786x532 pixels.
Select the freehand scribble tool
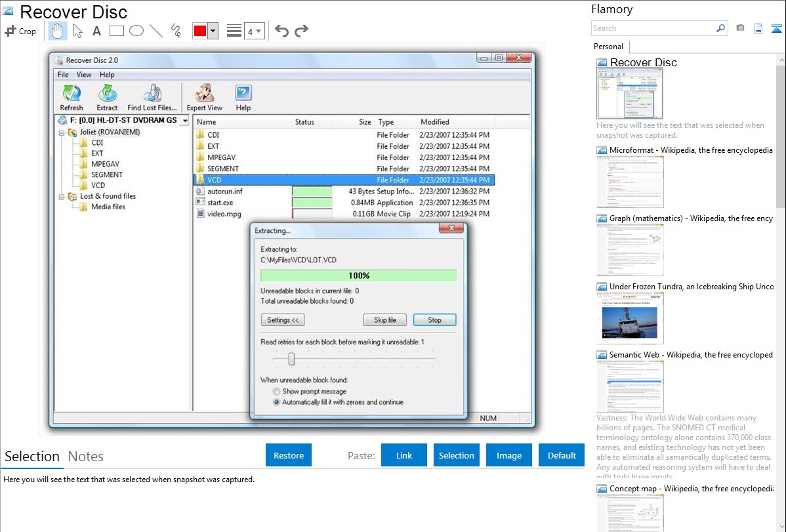[x=176, y=31]
